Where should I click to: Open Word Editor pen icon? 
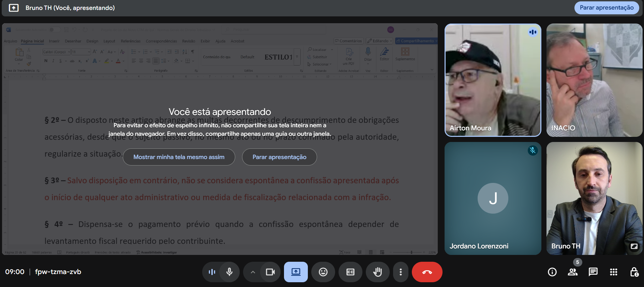385,52
